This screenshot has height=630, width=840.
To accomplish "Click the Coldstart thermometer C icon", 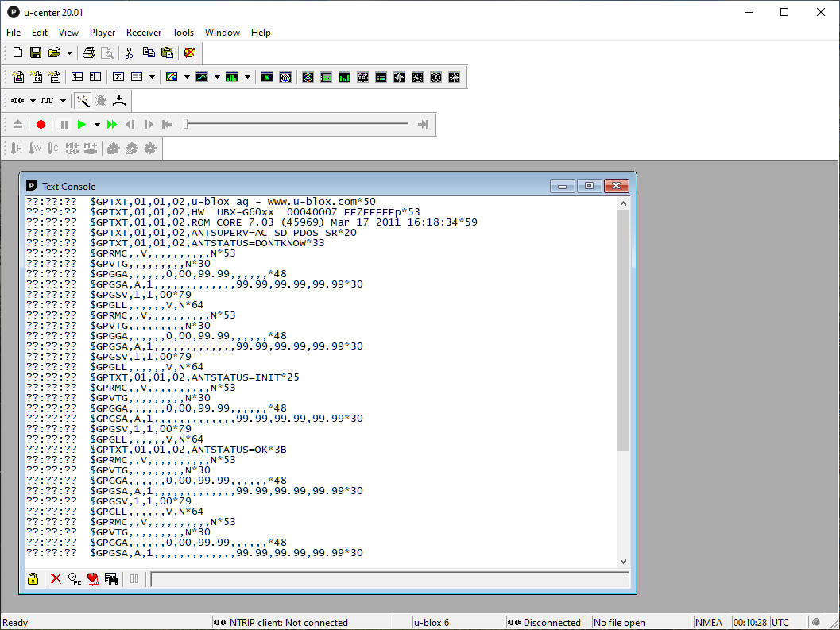I will click(x=52, y=149).
